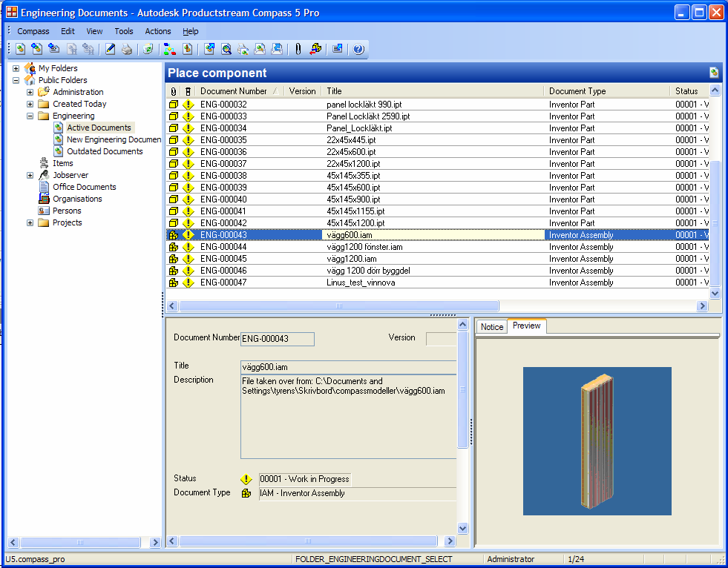The height and width of the screenshot is (568, 728).
Task: Click the yellow warning icon beside the Status field
Action: pyautogui.click(x=246, y=479)
